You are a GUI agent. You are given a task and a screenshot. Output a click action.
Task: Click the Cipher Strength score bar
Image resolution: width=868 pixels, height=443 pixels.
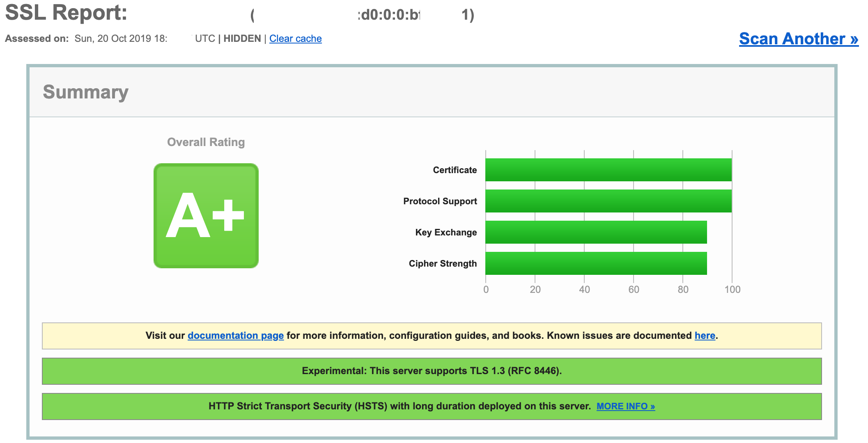pos(595,263)
